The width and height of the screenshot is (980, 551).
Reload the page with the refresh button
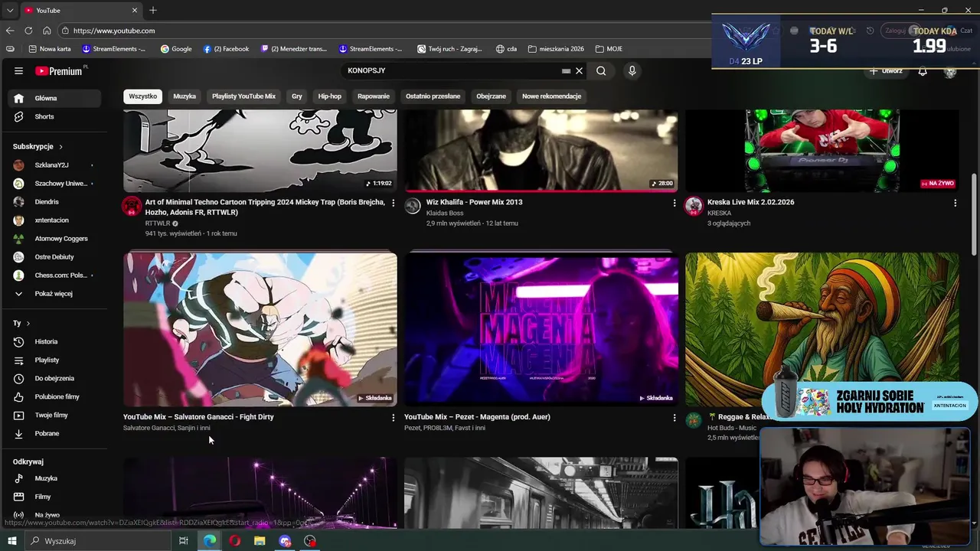click(28, 31)
